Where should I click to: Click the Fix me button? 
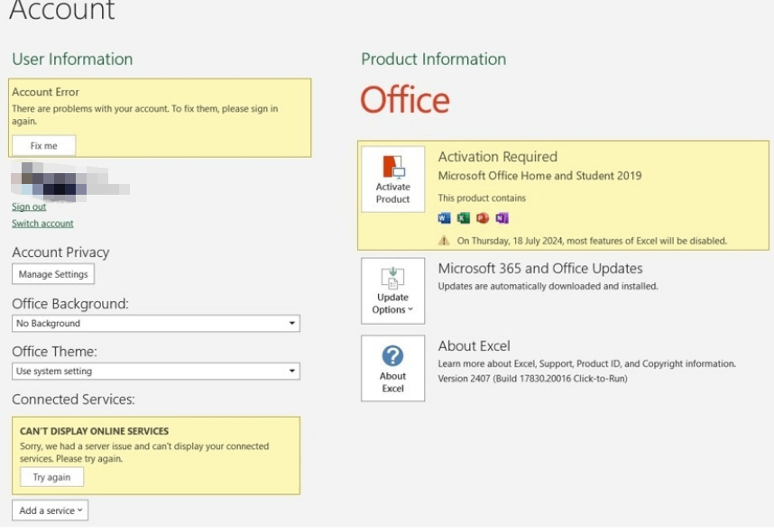point(44,145)
